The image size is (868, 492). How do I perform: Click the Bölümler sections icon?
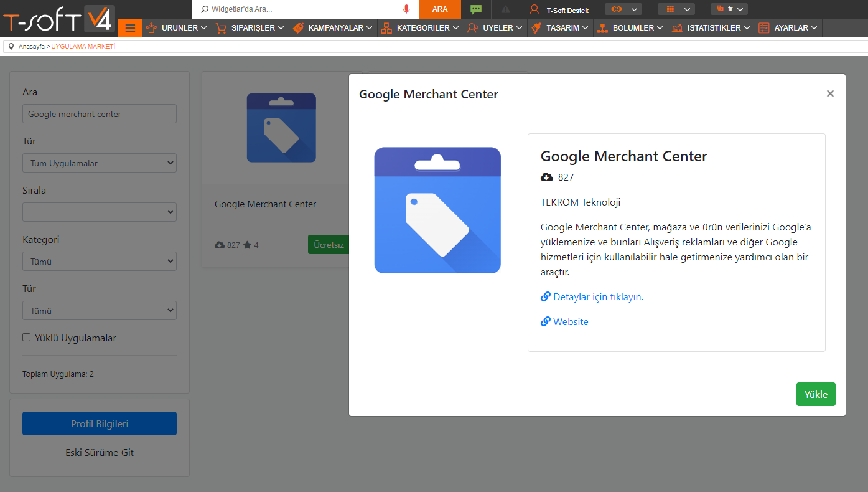[602, 28]
